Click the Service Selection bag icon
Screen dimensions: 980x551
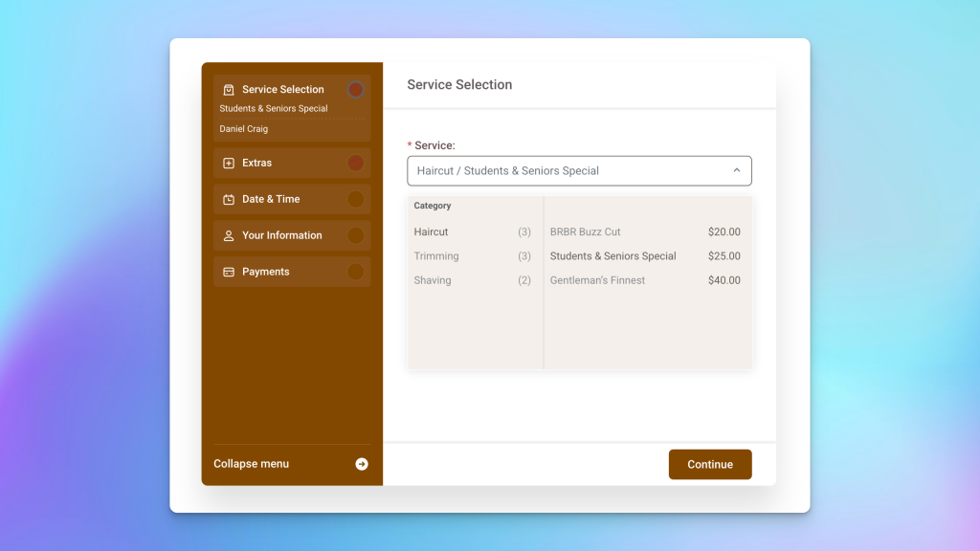pos(229,90)
